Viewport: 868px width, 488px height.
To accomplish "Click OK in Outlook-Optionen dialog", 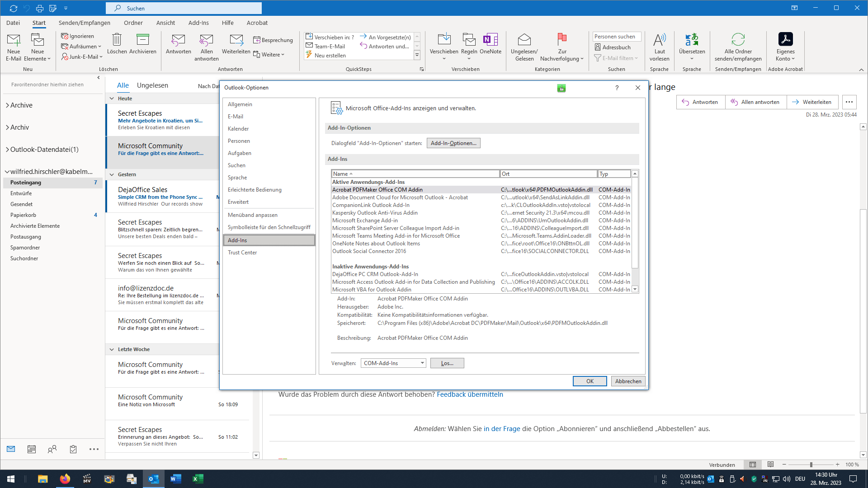I will (590, 381).
